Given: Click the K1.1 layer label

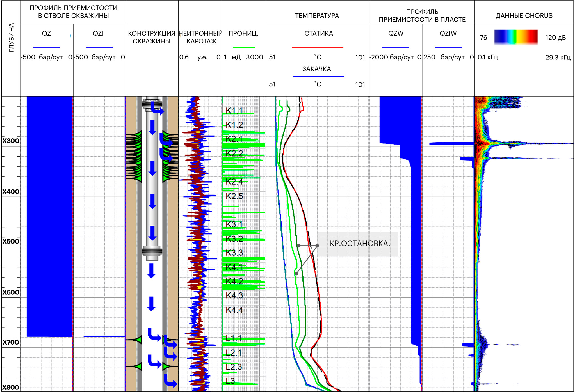Looking at the screenshot, I should pos(234,111).
